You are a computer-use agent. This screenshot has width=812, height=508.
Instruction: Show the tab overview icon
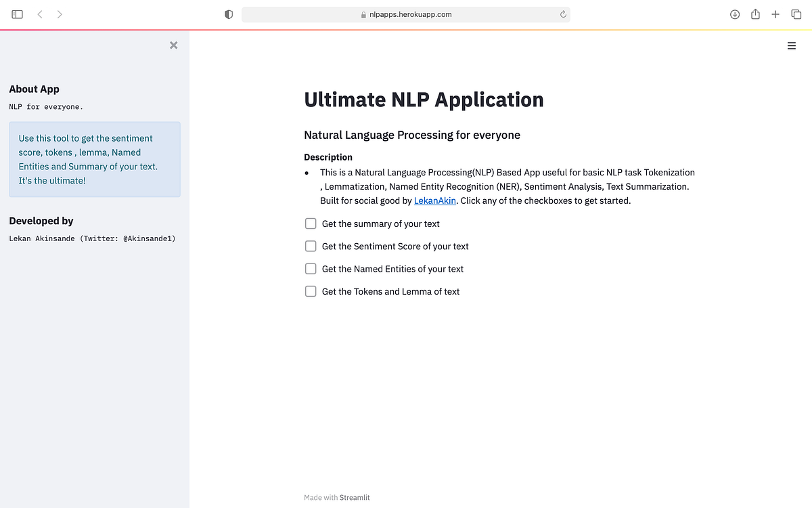point(796,14)
